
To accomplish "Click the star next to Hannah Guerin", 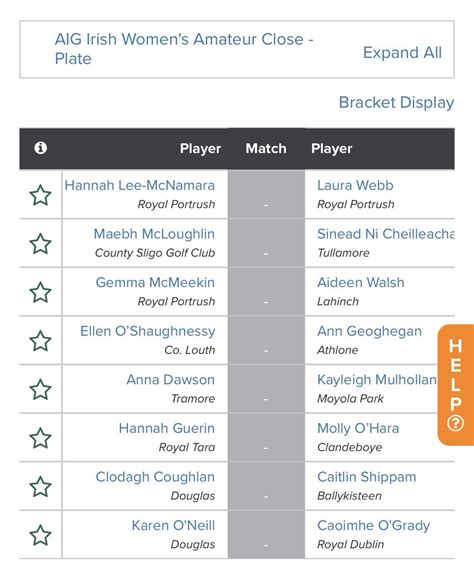I will click(x=40, y=438).
